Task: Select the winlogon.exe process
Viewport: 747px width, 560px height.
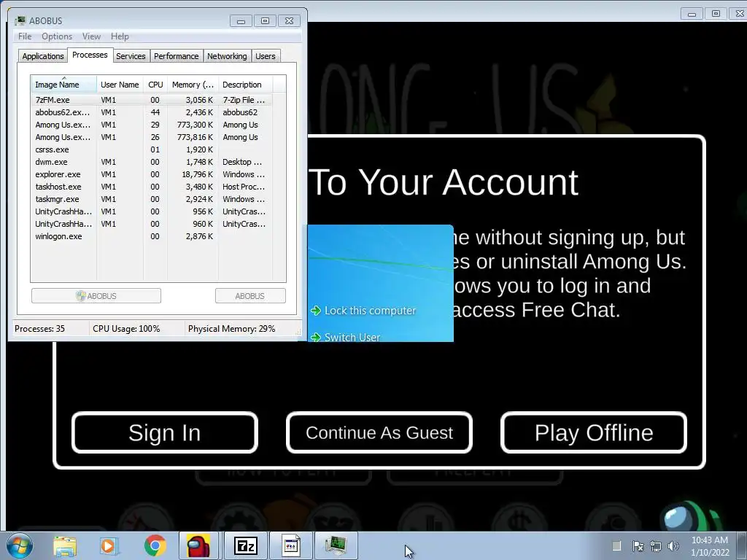Action: (152, 236)
